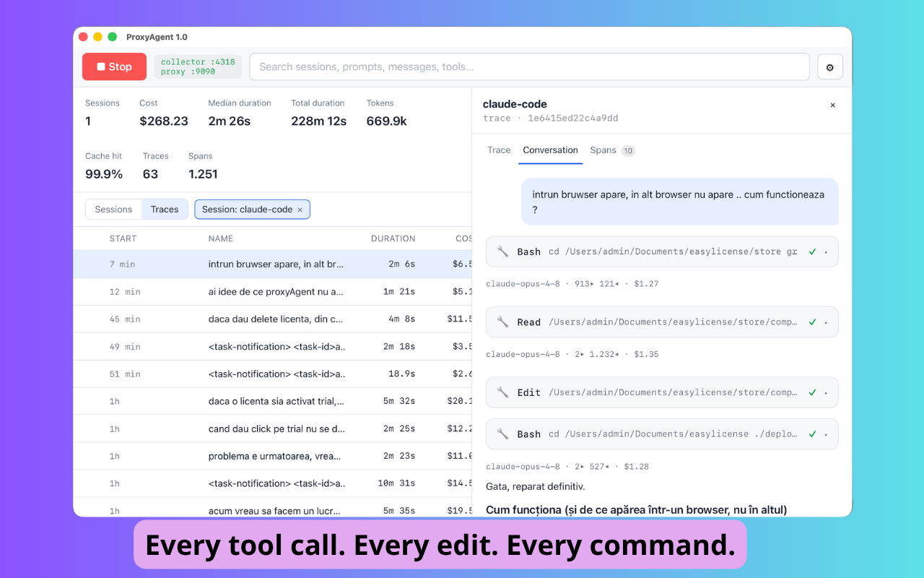The width and height of the screenshot is (924, 578).
Task: Expand the second Bash deploy call arrow
Action: [x=826, y=434]
